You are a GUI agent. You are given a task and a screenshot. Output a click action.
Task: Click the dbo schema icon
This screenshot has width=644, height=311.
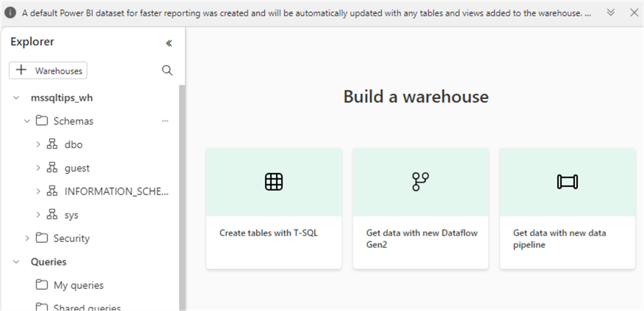click(x=52, y=144)
